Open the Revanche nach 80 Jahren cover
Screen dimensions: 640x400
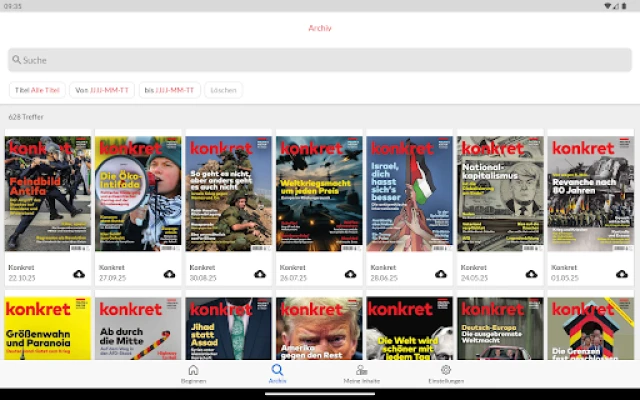[x=591, y=193]
